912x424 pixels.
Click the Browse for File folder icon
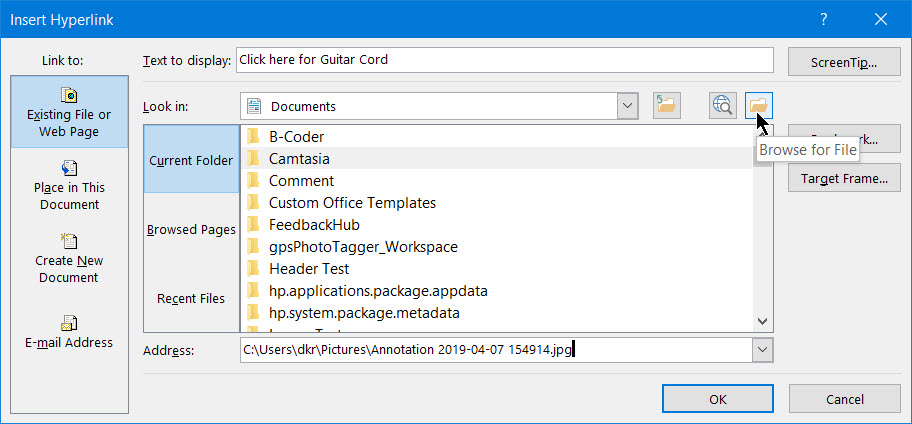[758, 106]
